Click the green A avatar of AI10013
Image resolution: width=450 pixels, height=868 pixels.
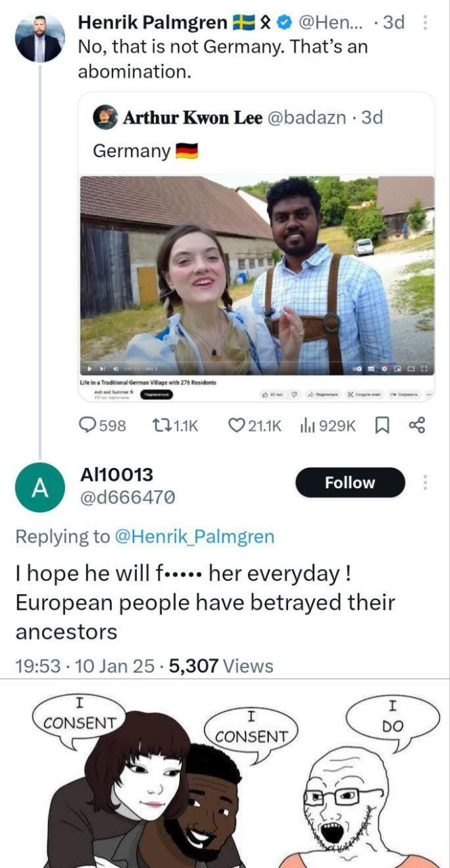(x=41, y=488)
